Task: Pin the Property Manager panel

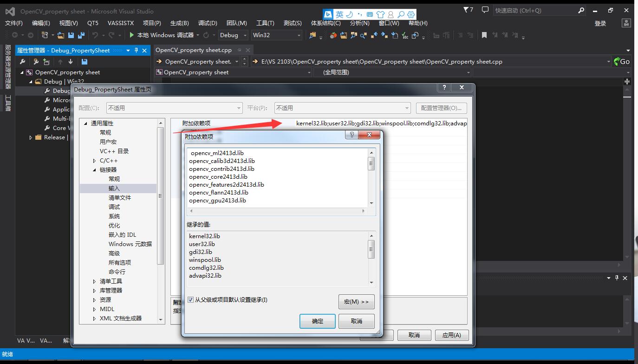Action: pos(136,50)
